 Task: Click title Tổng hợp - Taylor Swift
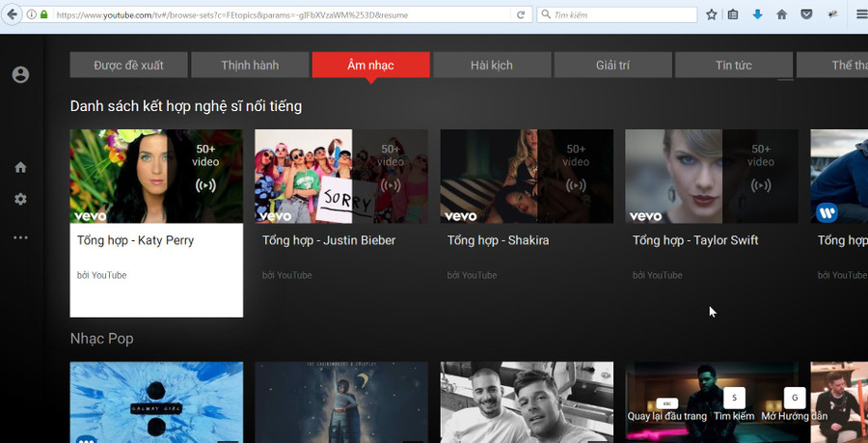pos(695,240)
